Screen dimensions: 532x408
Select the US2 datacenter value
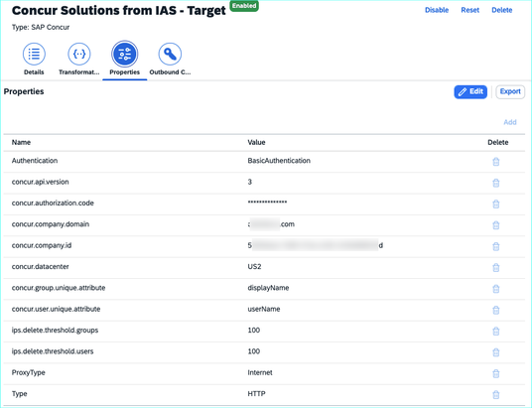(x=254, y=266)
